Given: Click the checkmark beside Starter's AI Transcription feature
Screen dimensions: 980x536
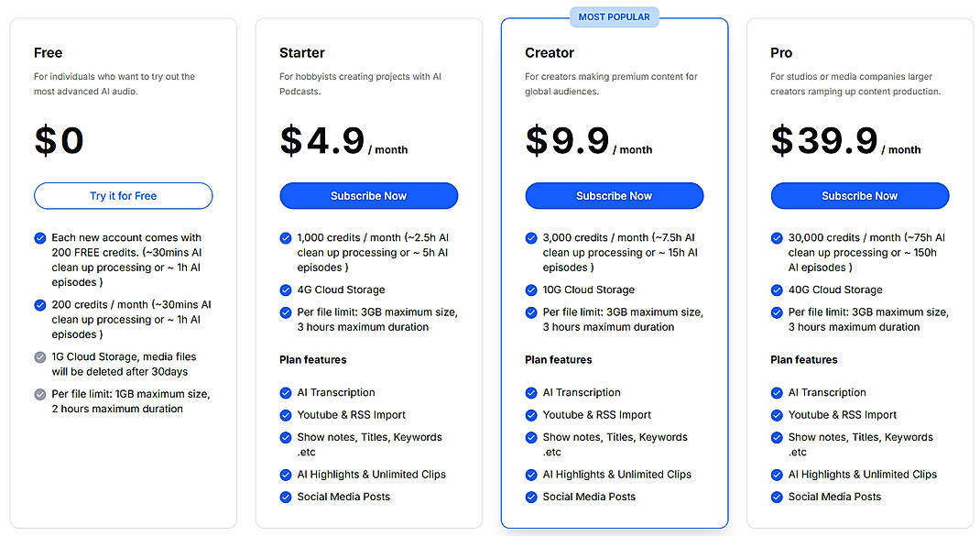Looking at the screenshot, I should pos(286,392).
